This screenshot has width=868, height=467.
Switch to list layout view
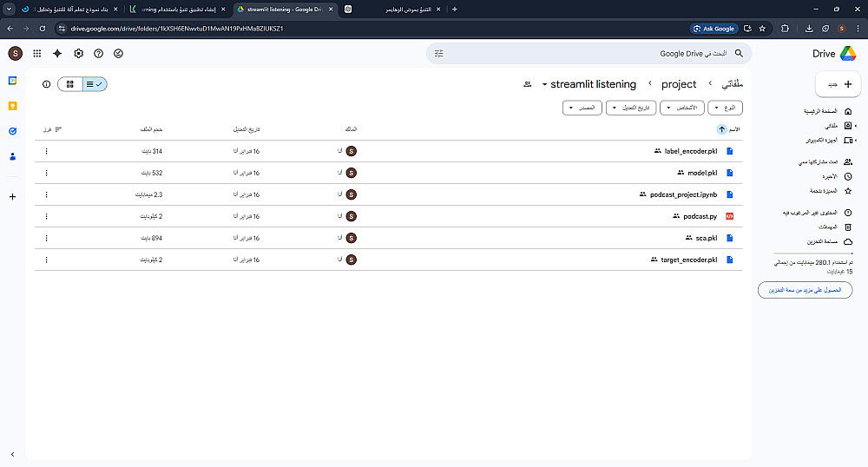[x=94, y=84]
